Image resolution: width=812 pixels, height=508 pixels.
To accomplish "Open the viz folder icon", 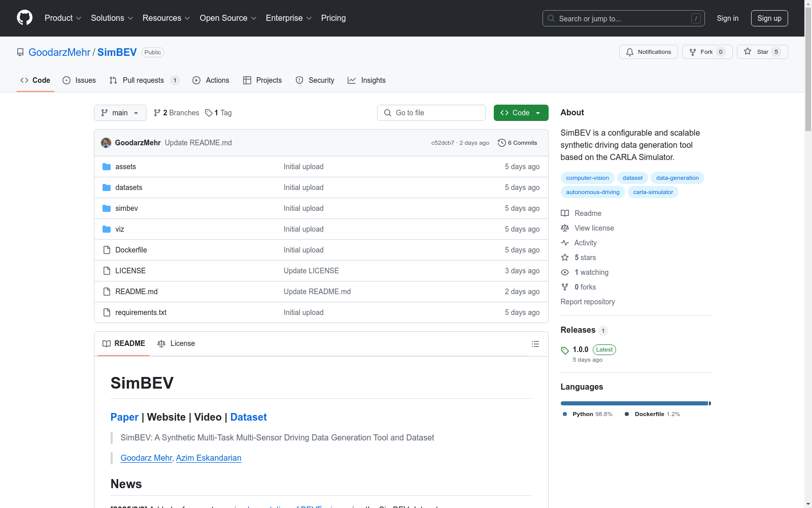I will tap(107, 229).
